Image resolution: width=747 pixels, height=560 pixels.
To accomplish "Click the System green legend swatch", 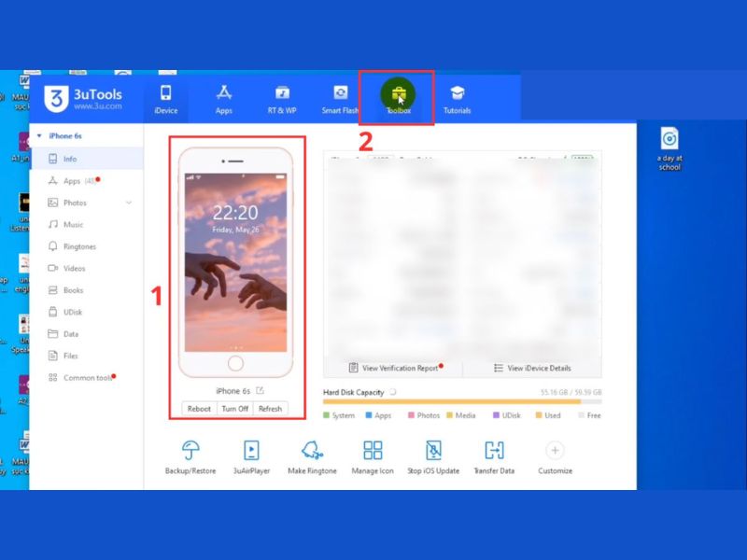I will (326, 415).
